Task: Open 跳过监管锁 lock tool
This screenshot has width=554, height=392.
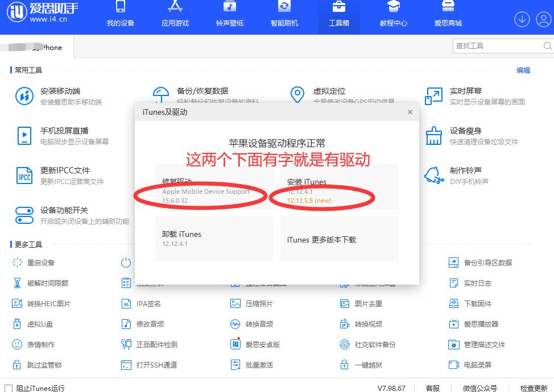Action: pos(37,365)
